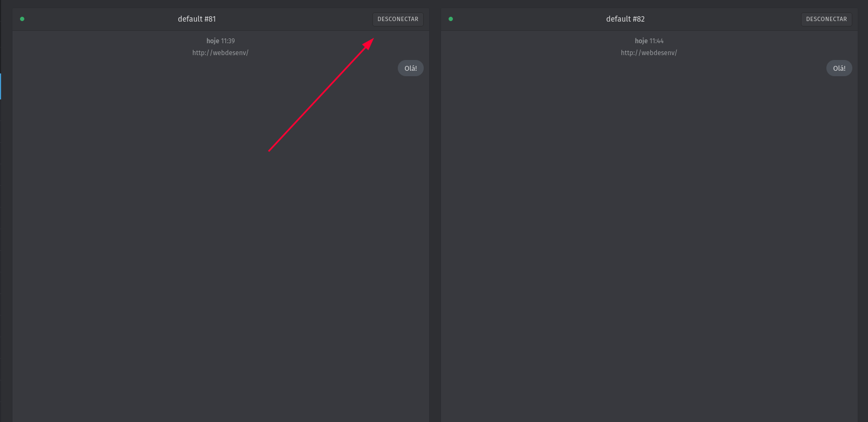Image resolution: width=868 pixels, height=422 pixels.
Task: Click the tail end of the red arrow
Action: pos(270,150)
